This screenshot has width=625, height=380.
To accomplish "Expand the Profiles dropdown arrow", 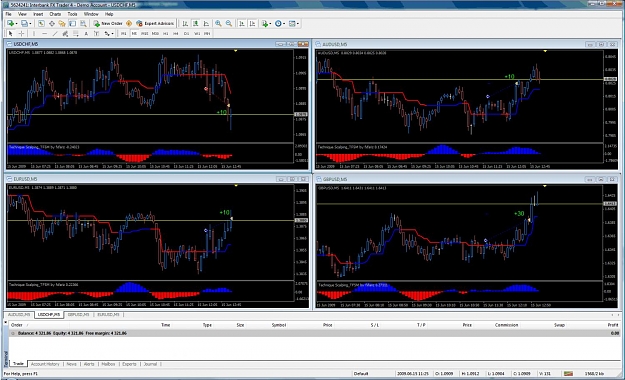I will [x=30, y=24].
